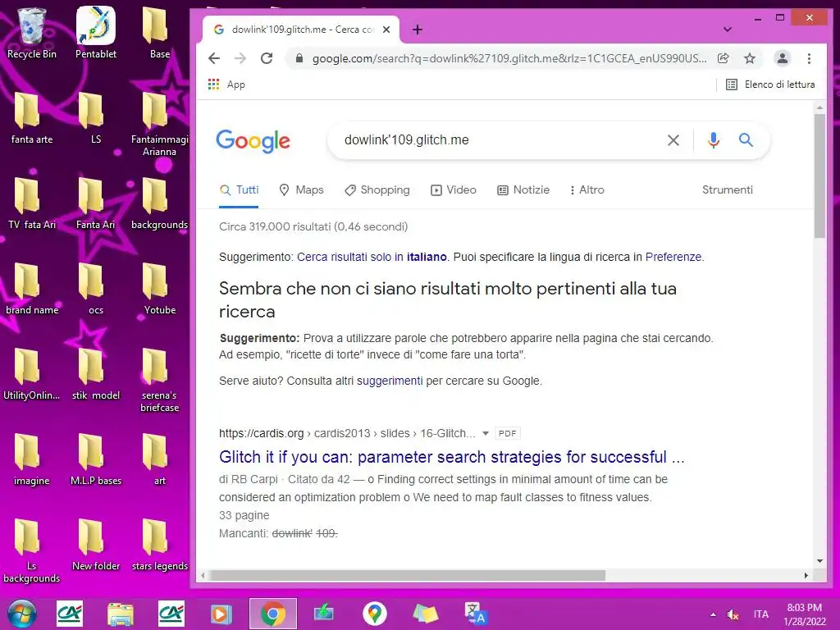Screen dimensions: 840x630
Task: Reload the Google search page
Action: (x=267, y=58)
